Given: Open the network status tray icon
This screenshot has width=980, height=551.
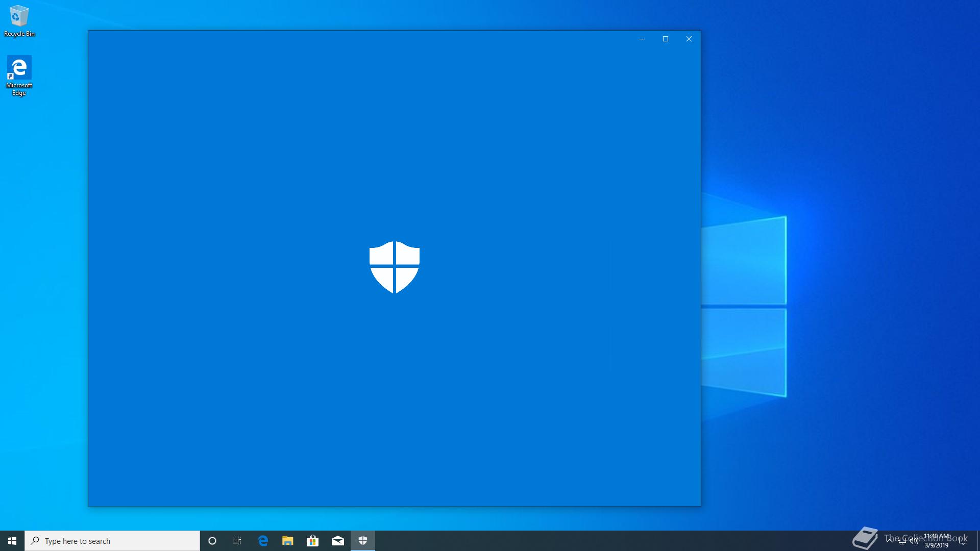Looking at the screenshot, I should 902,541.
